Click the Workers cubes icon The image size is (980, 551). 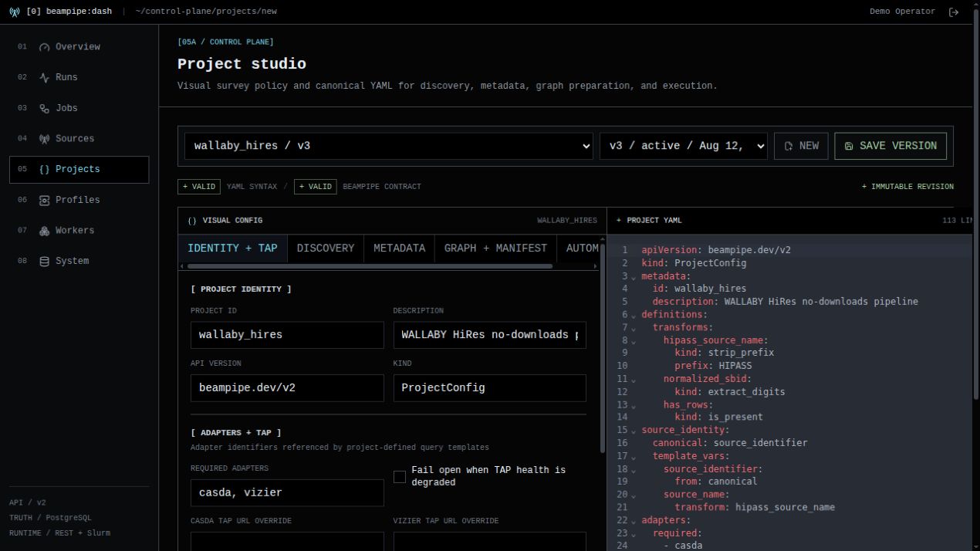44,231
